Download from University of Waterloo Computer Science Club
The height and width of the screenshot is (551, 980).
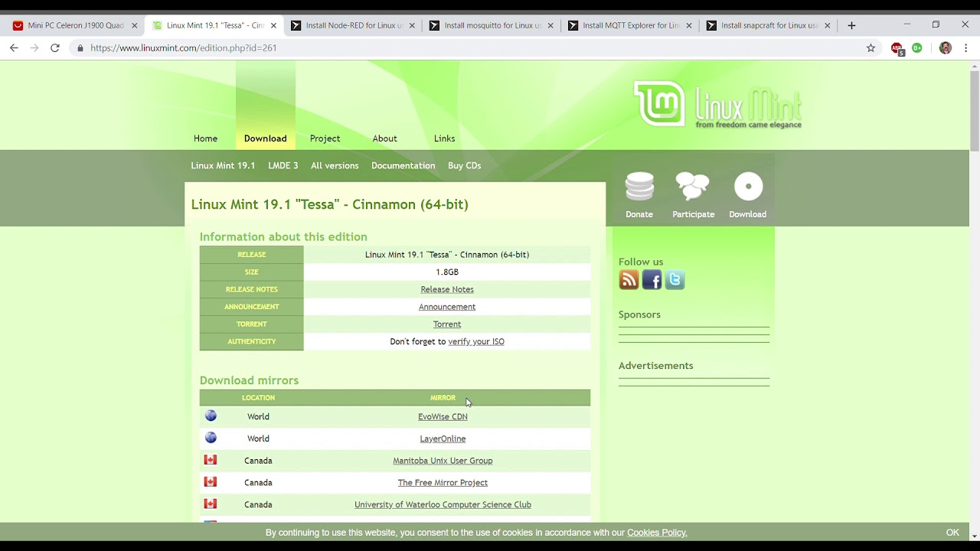[443, 504]
